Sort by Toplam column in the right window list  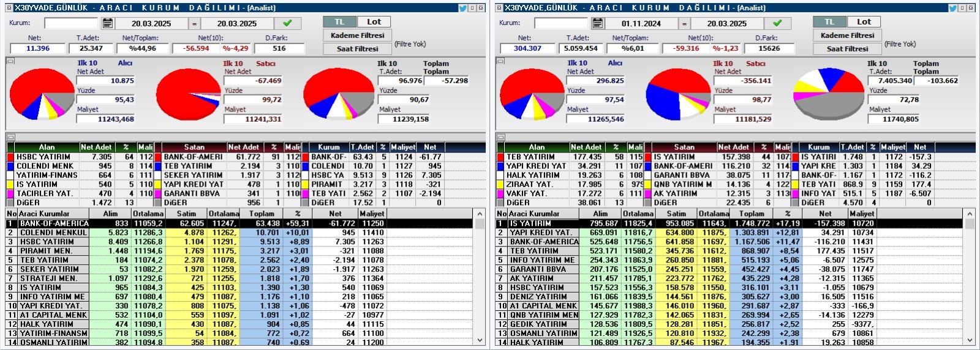click(752, 214)
